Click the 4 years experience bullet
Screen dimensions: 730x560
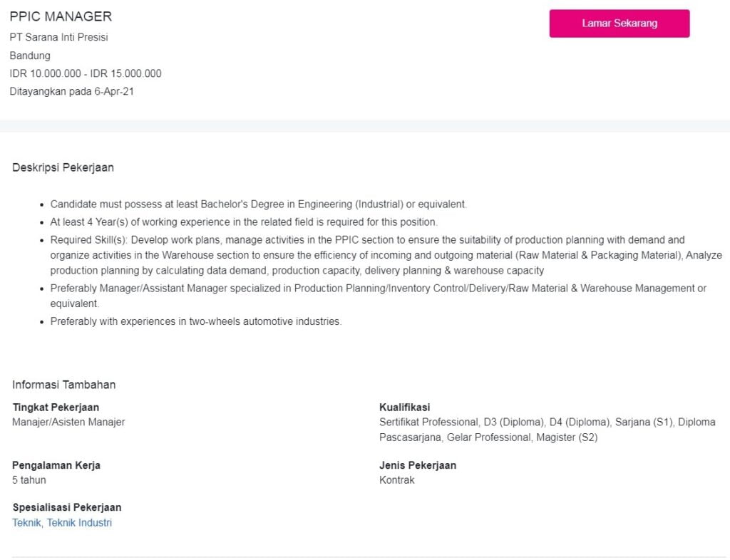(243, 222)
